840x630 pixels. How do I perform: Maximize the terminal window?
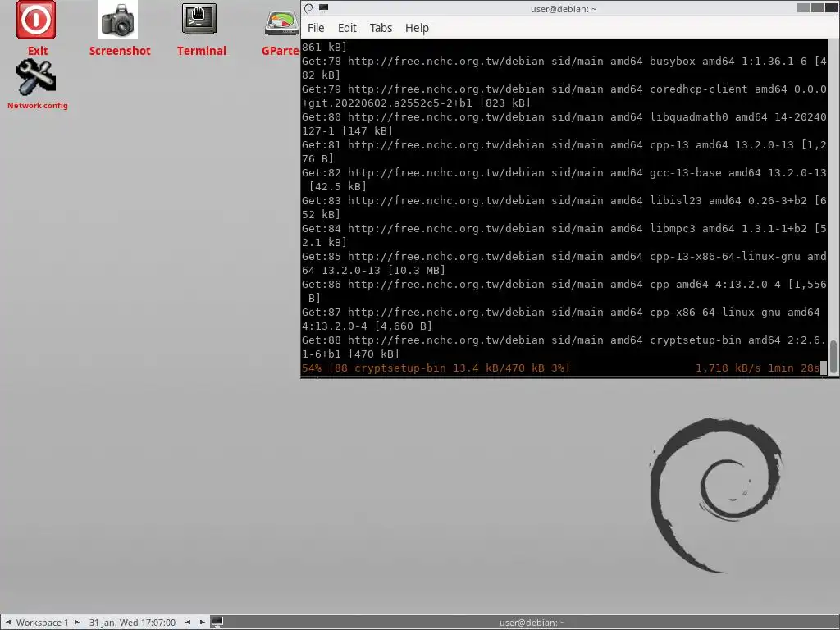(818, 8)
